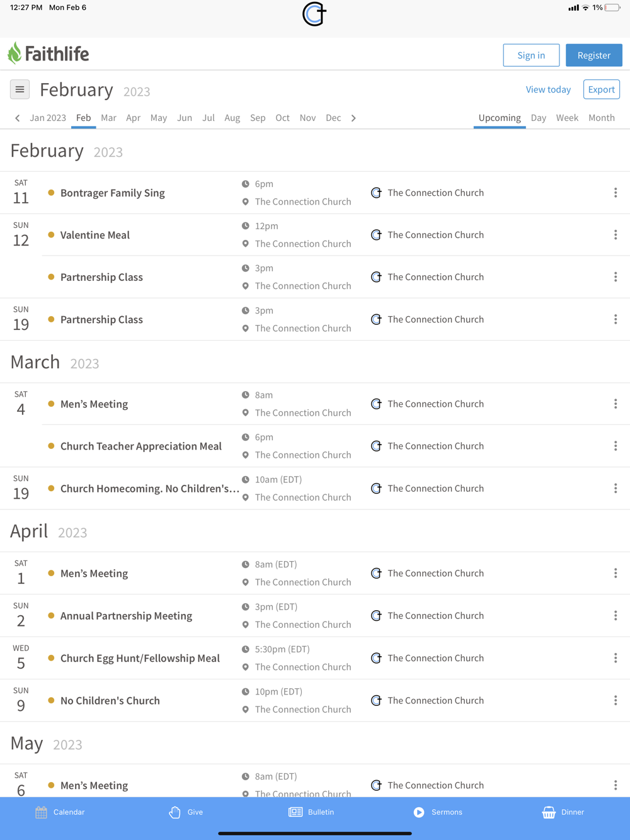Tap the 12:27 PM status bar clock
The image size is (630, 840).
click(x=26, y=8)
